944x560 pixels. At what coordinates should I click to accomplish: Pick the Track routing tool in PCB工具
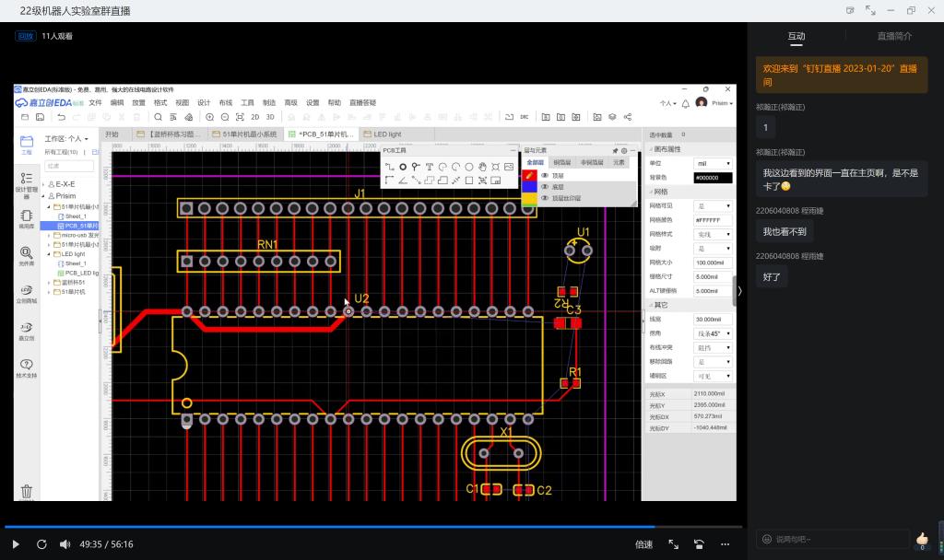click(389, 167)
